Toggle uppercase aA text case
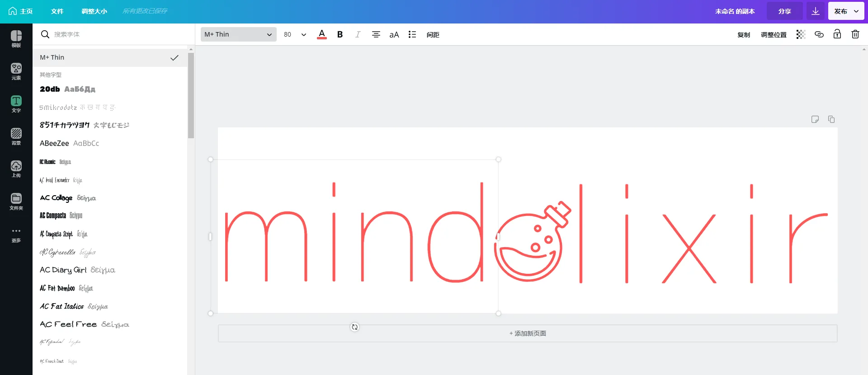 [x=394, y=34]
